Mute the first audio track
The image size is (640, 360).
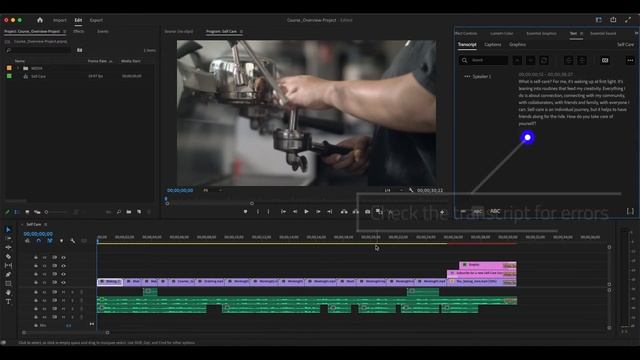[x=63, y=292]
